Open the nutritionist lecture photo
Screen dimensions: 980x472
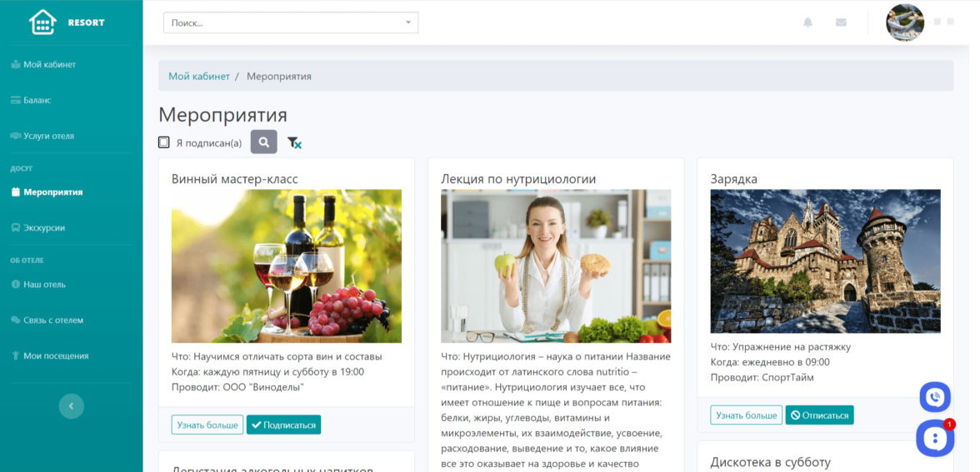pyautogui.click(x=556, y=266)
